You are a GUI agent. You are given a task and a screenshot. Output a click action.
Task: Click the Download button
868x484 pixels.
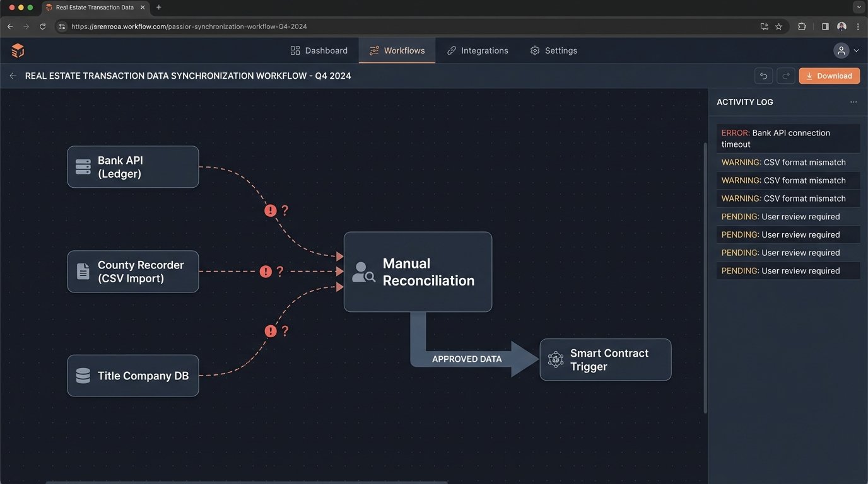click(x=829, y=75)
